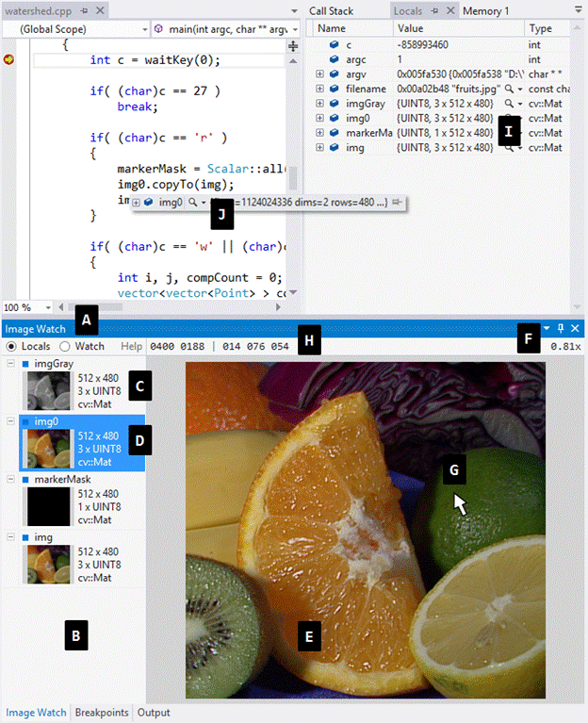The width and height of the screenshot is (588, 723).
Task: Switch to the Locals tab
Action: click(408, 11)
